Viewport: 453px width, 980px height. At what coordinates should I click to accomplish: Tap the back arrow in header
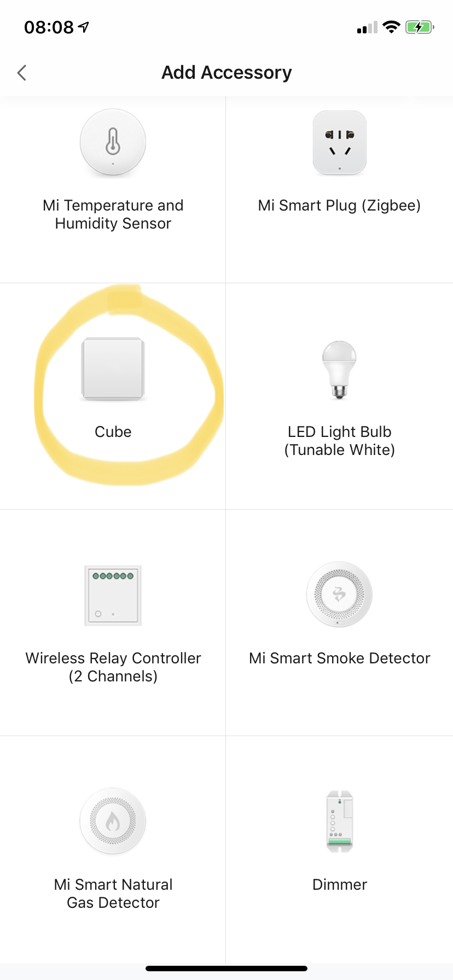pos(22,73)
